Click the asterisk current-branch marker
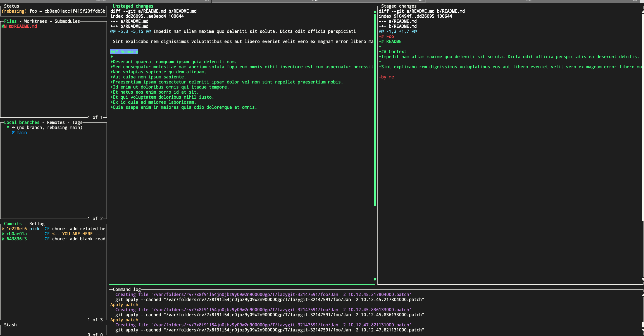 point(8,127)
